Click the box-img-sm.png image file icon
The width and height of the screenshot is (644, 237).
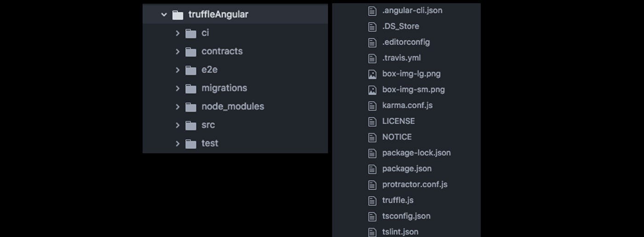(373, 90)
